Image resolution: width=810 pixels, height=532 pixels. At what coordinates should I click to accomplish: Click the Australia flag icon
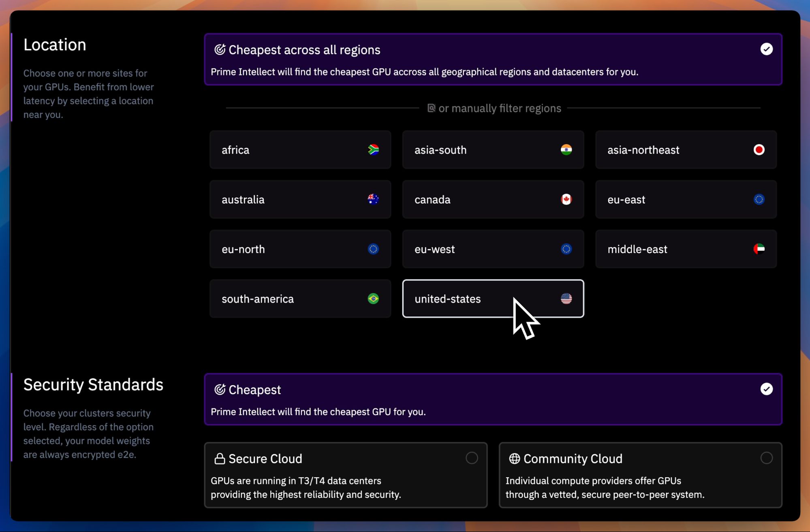tap(373, 199)
